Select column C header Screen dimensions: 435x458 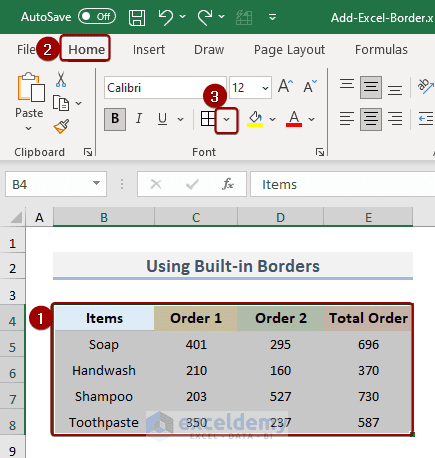point(196,218)
